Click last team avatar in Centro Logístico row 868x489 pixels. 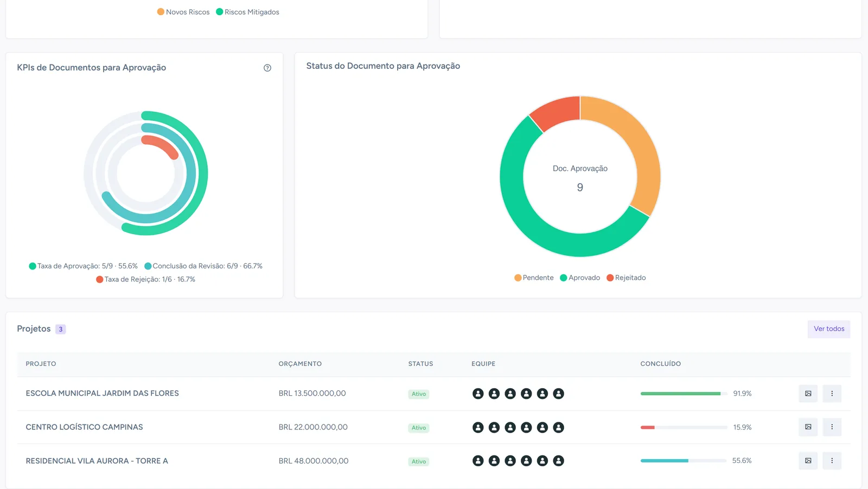[x=558, y=427]
